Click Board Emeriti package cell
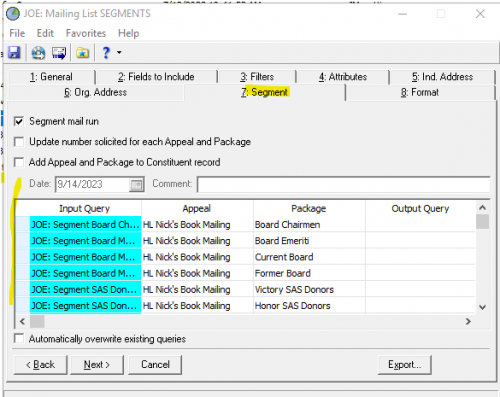Screen dimensions: 500x397 click(309, 241)
